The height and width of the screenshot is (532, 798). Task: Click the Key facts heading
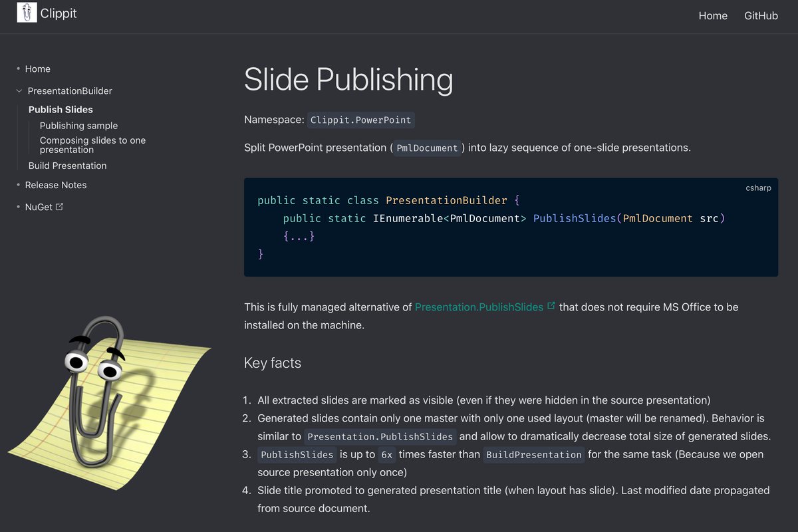273,363
